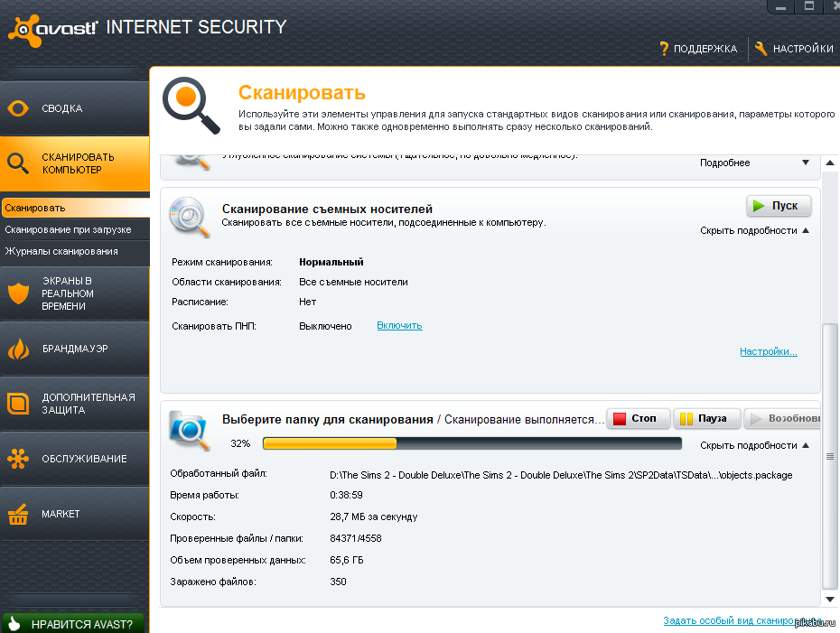Click the shield icon for Экраны в реальном времени

19,293
